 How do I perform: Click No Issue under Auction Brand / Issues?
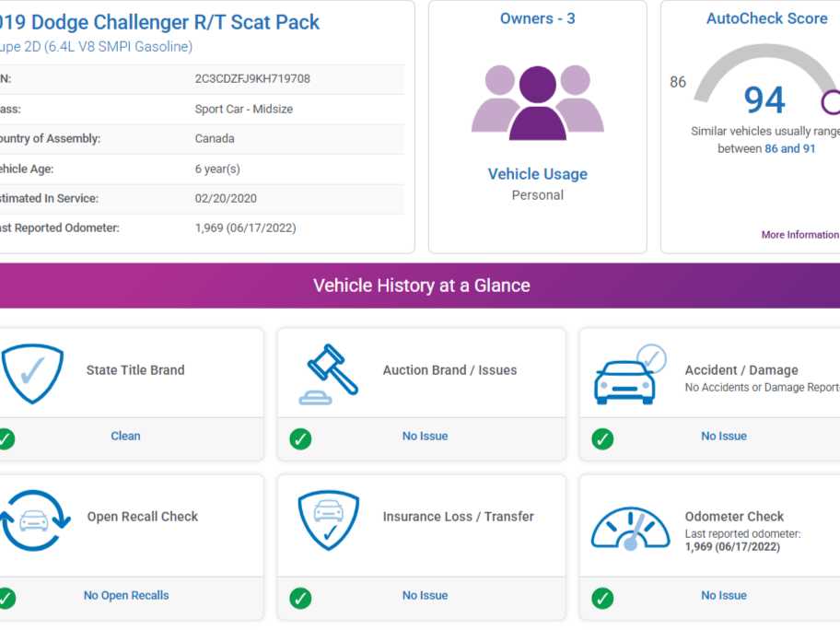click(x=425, y=436)
